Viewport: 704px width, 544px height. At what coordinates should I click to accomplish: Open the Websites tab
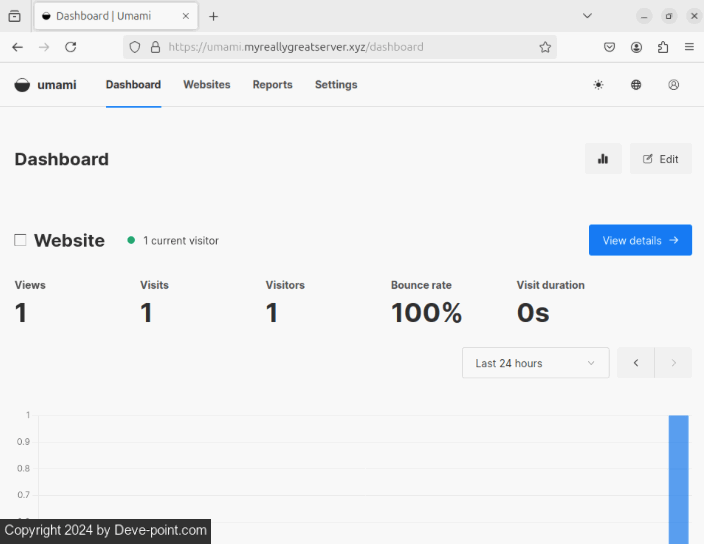click(206, 85)
